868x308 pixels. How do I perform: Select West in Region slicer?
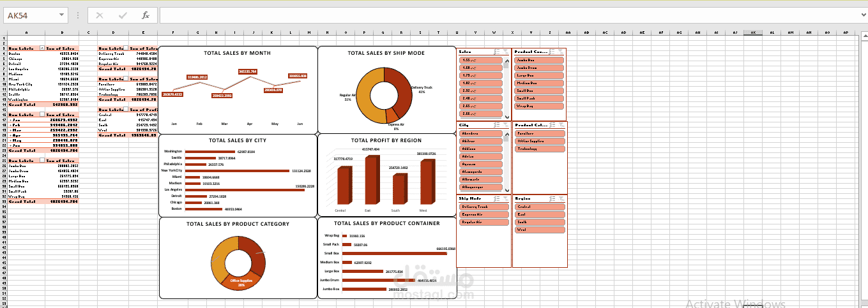tap(539, 230)
